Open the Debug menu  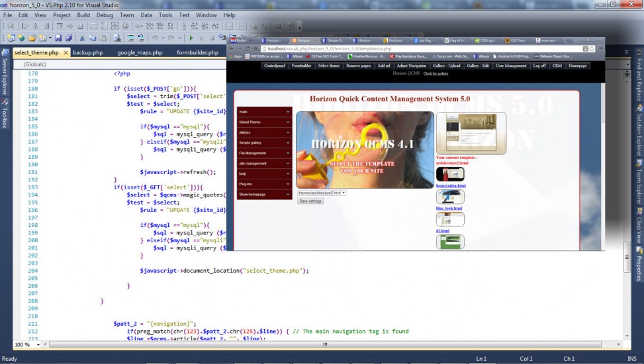tap(105, 15)
